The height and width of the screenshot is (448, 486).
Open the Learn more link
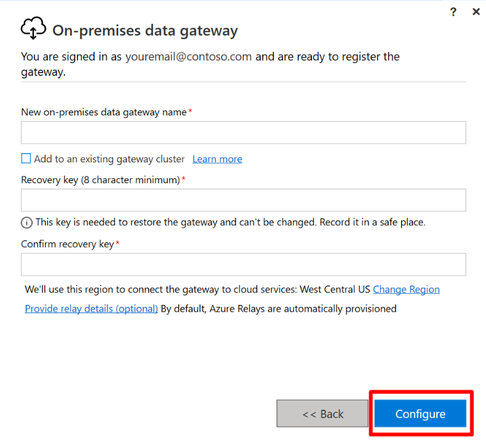[217, 159]
